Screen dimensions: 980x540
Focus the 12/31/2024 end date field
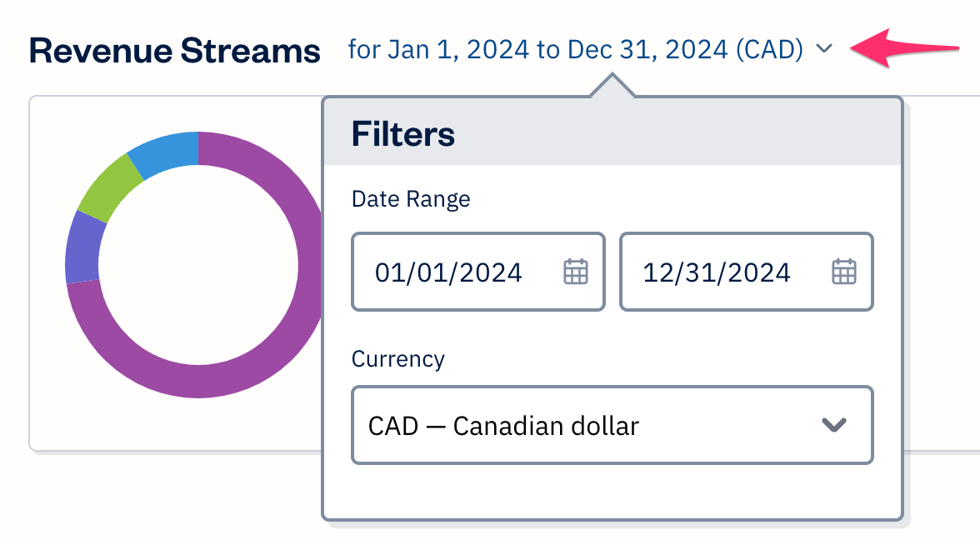(x=717, y=272)
